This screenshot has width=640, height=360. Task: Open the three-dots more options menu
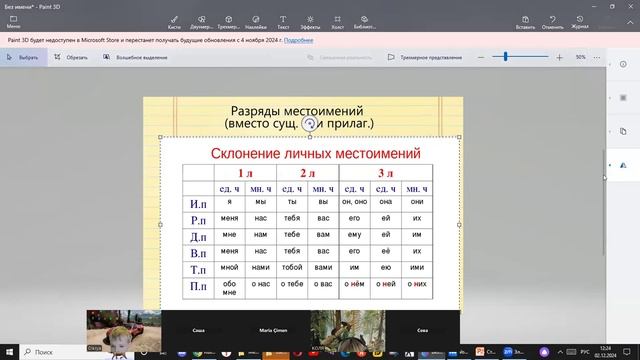pyautogui.click(x=597, y=58)
